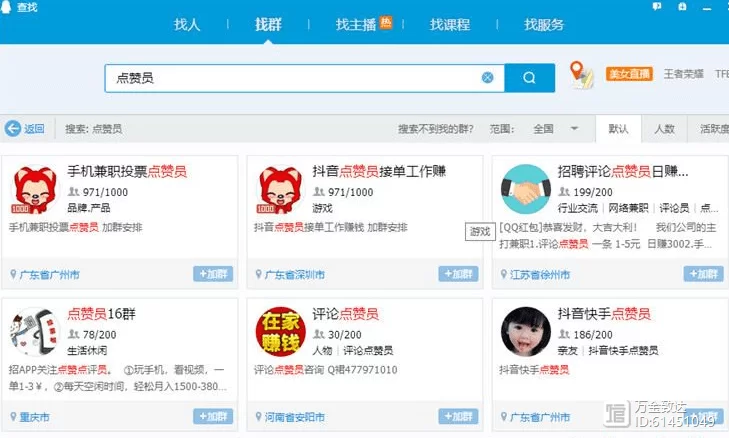Open group title 抖音点赞员接单工作赚
Viewport: 729px width, 438px height.
coord(379,171)
